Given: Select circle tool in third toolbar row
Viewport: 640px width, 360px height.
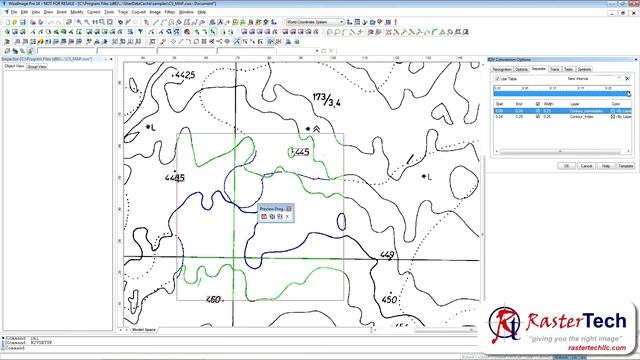Looking at the screenshot, I should tap(196, 41).
